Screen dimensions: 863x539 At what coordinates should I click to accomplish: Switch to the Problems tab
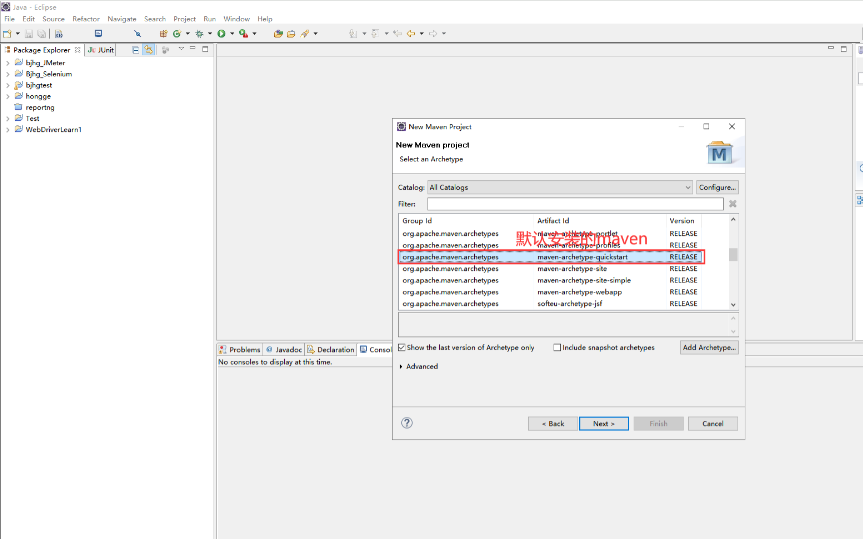click(x=239, y=350)
